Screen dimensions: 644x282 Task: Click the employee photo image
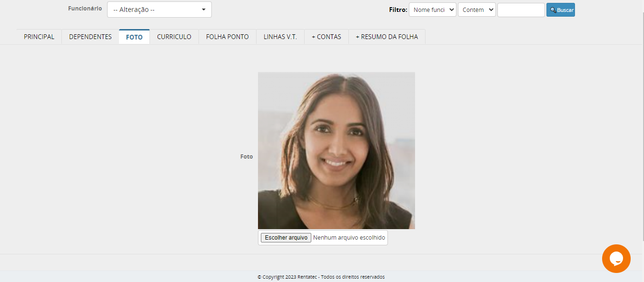pos(336,151)
